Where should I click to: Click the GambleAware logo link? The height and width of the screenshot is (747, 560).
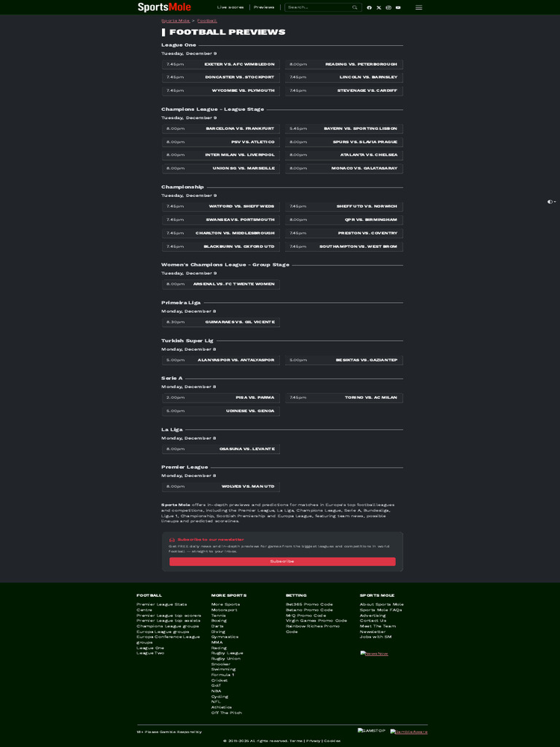[409, 732]
